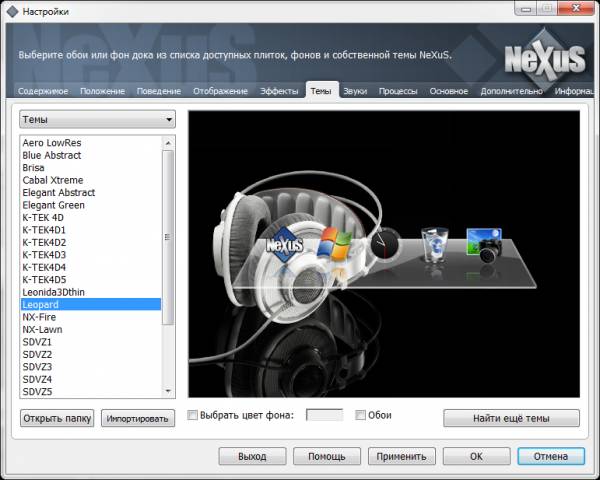Viewport: 600px width, 480px height.
Task: Choose the Cabal Xtreme theme
Action: coord(91,180)
